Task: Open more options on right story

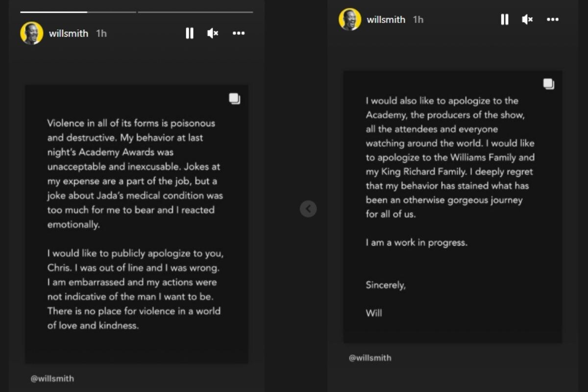Action: [x=553, y=20]
